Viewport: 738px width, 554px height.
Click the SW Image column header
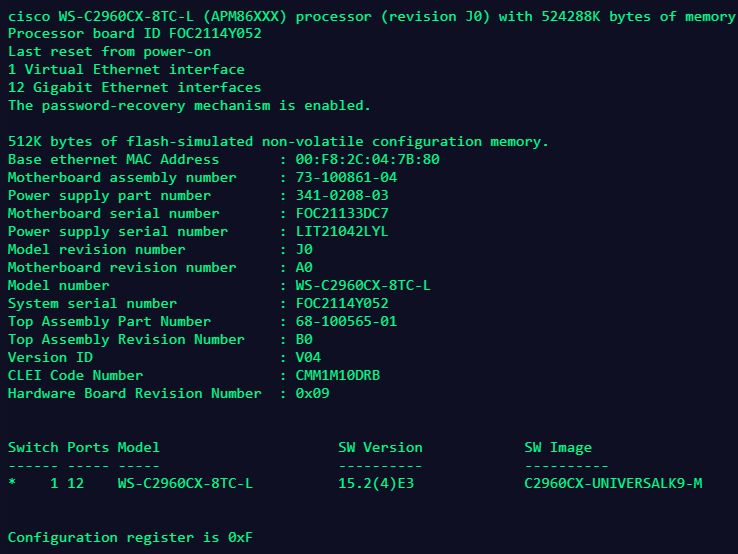[x=558, y=447]
